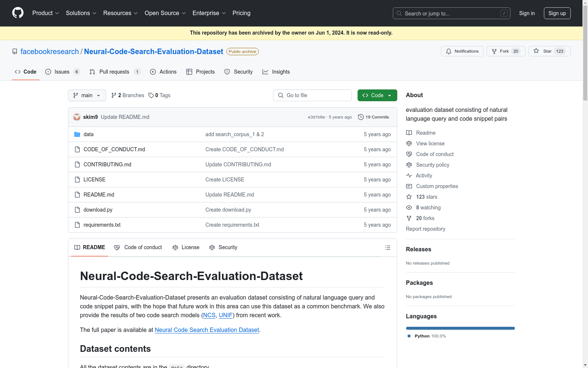Expand the Open Source menu
Image resolution: width=588 pixels, height=368 pixels.
click(165, 13)
